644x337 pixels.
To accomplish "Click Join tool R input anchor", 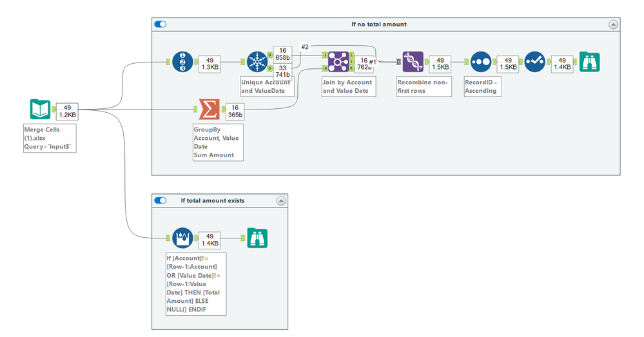I will (326, 68).
